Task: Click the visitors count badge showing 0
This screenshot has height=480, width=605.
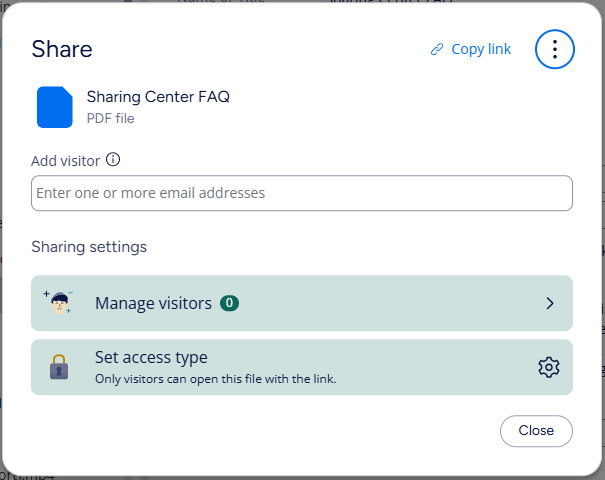Action: (x=229, y=303)
